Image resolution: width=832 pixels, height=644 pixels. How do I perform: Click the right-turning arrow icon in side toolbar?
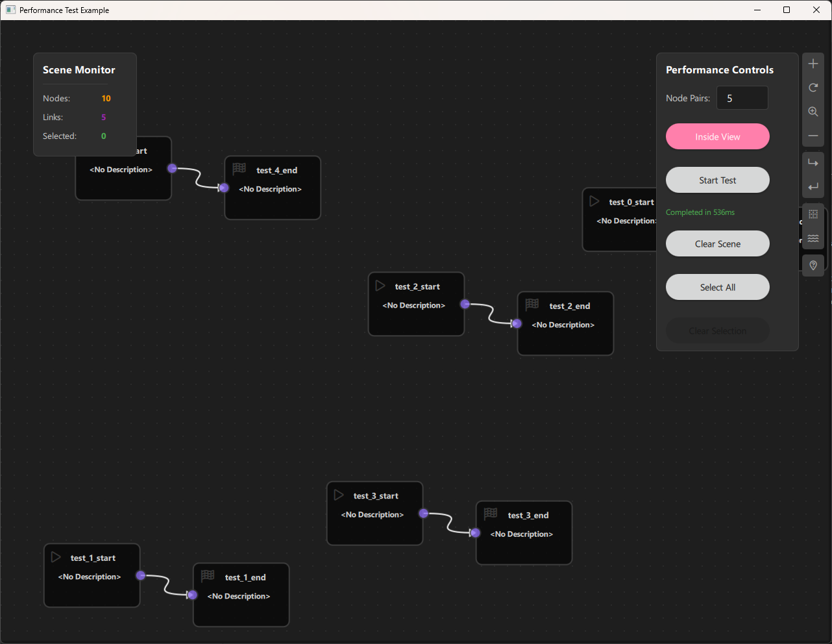pos(813,163)
